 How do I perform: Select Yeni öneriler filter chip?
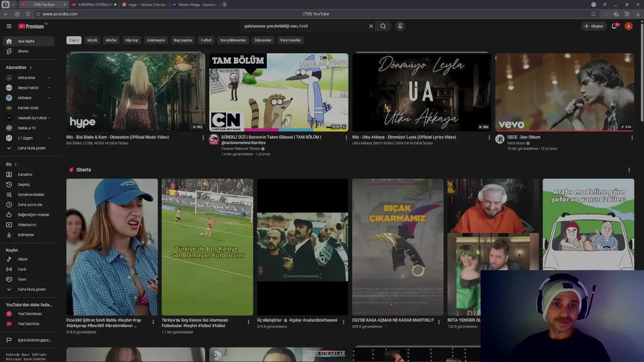[290, 40]
